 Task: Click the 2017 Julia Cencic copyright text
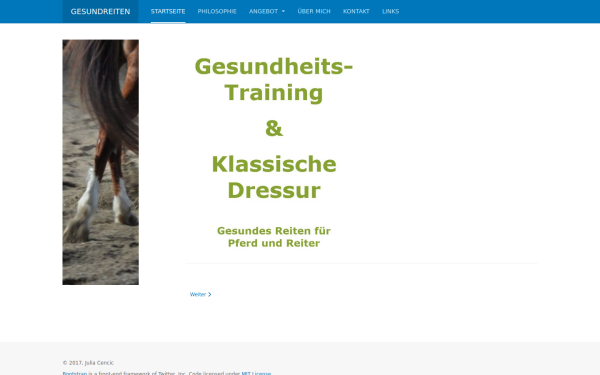88,362
